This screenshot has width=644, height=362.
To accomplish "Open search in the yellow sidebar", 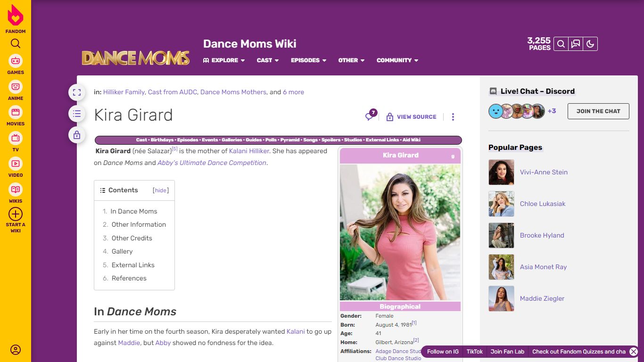I will click(16, 44).
